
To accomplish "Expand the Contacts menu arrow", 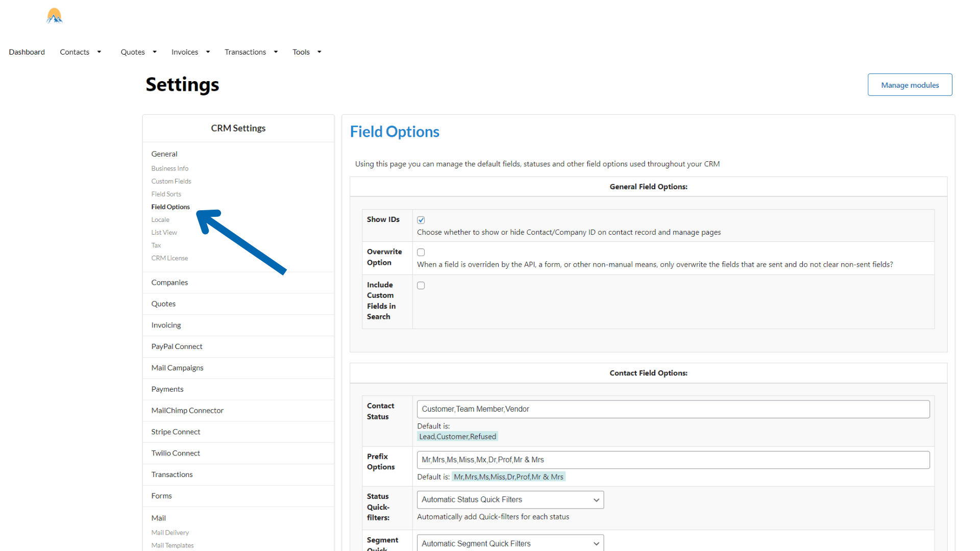I will [x=99, y=52].
